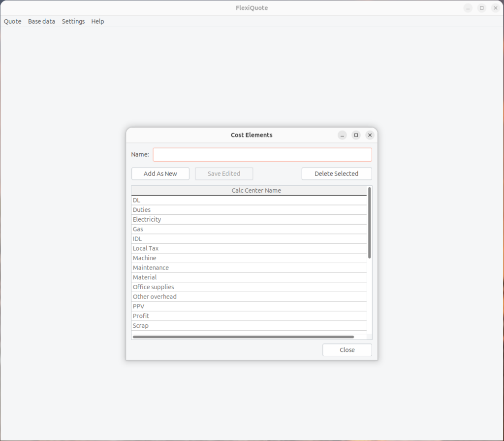This screenshot has height=441, width=504.
Task: Open the Settings menu
Action: point(73,21)
